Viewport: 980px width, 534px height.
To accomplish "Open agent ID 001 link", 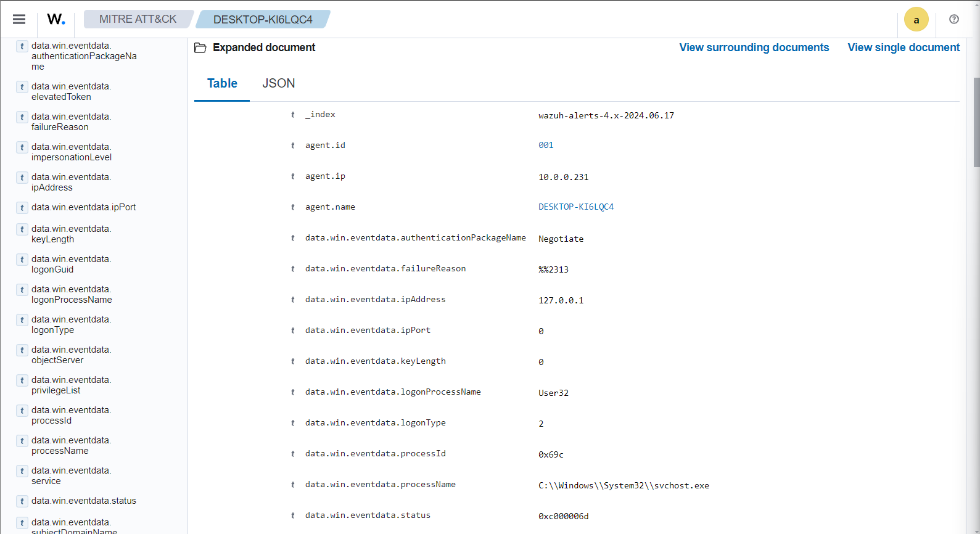I will 546,146.
